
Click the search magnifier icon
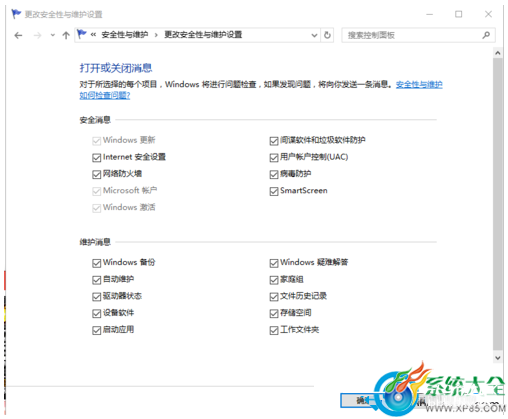click(x=486, y=35)
